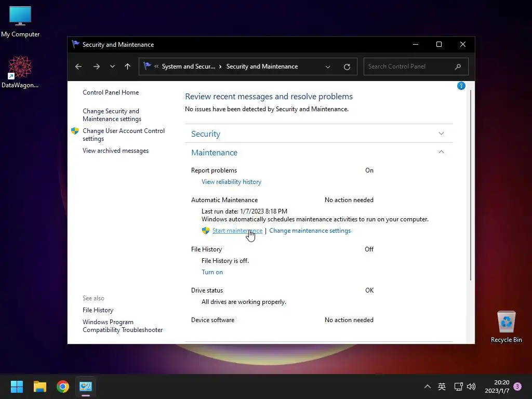Viewport: 532px width, 399px height.
Task: Refresh the Security and Maintenance page
Action: pos(347,67)
